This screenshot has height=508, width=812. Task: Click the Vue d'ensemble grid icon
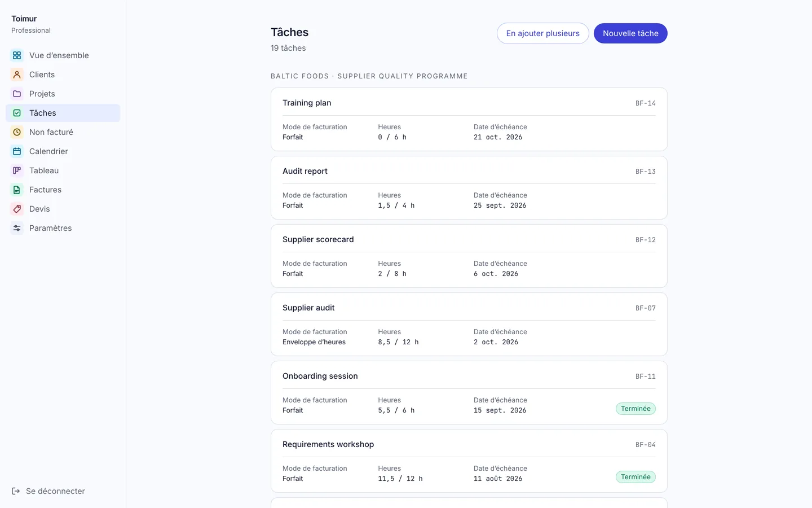(17, 55)
